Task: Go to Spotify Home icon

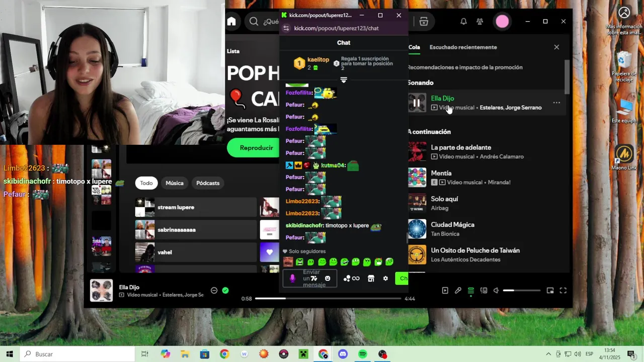Action: point(231,21)
